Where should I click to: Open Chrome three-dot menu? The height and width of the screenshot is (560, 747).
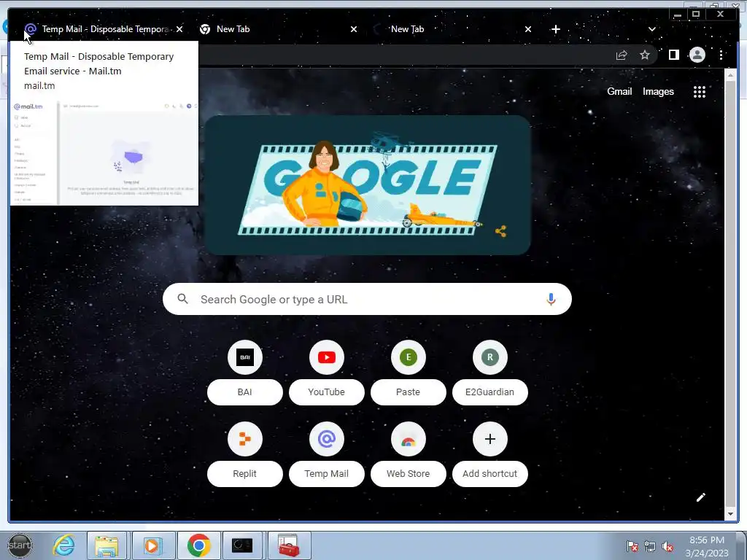coord(721,55)
